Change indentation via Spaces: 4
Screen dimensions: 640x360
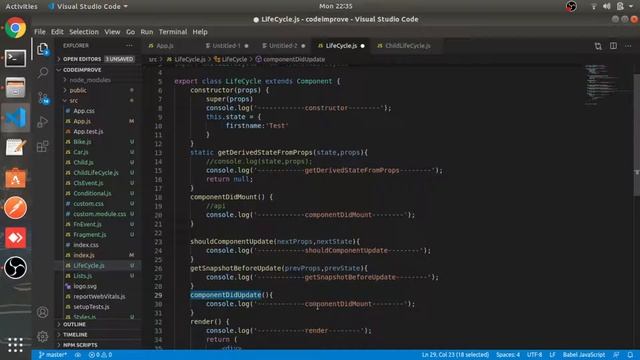[x=508, y=355]
